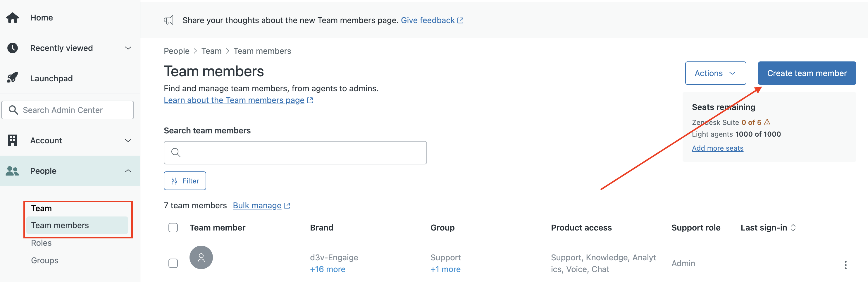Click the Team heading in sidebar
The width and height of the screenshot is (868, 282).
(x=42, y=208)
